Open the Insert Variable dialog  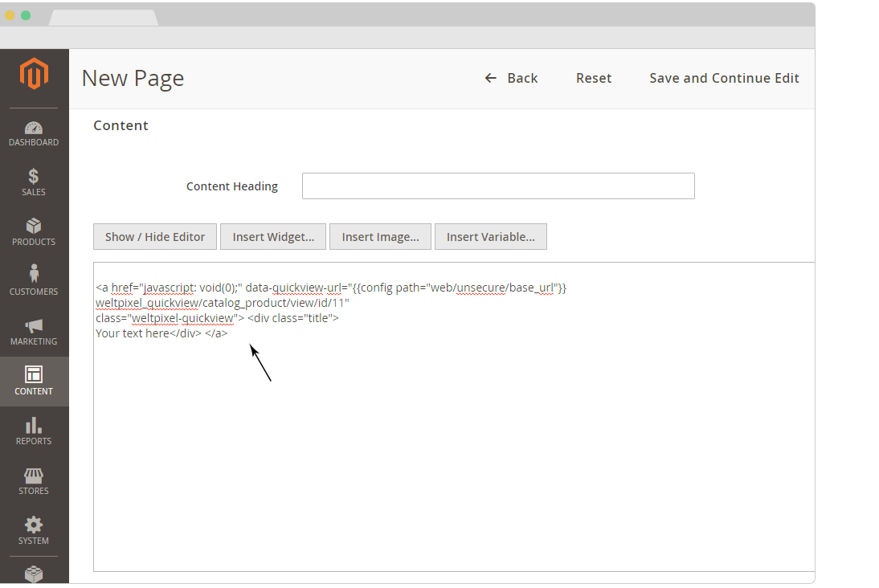(x=490, y=237)
